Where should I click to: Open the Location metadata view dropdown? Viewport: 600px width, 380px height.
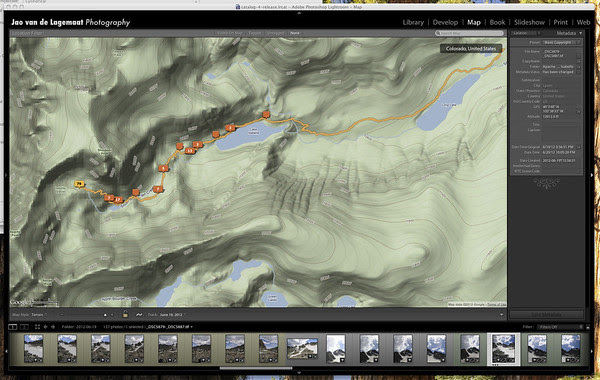click(x=526, y=33)
